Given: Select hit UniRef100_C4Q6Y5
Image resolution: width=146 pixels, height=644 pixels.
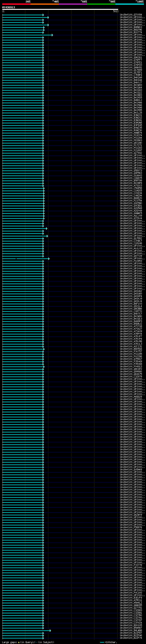Looking at the screenshot, I should (131, 178).
